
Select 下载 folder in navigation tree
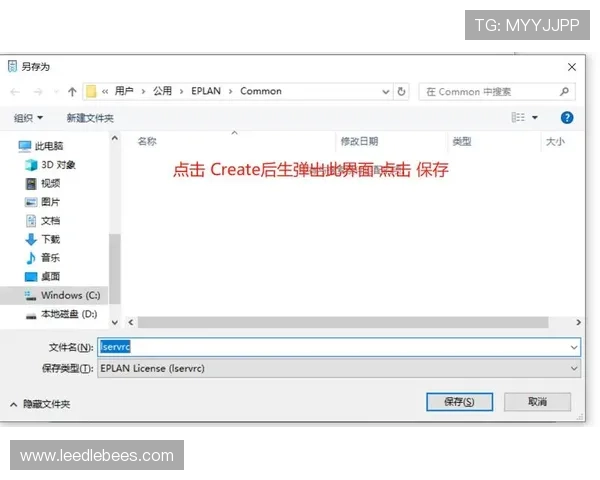[x=42, y=239]
